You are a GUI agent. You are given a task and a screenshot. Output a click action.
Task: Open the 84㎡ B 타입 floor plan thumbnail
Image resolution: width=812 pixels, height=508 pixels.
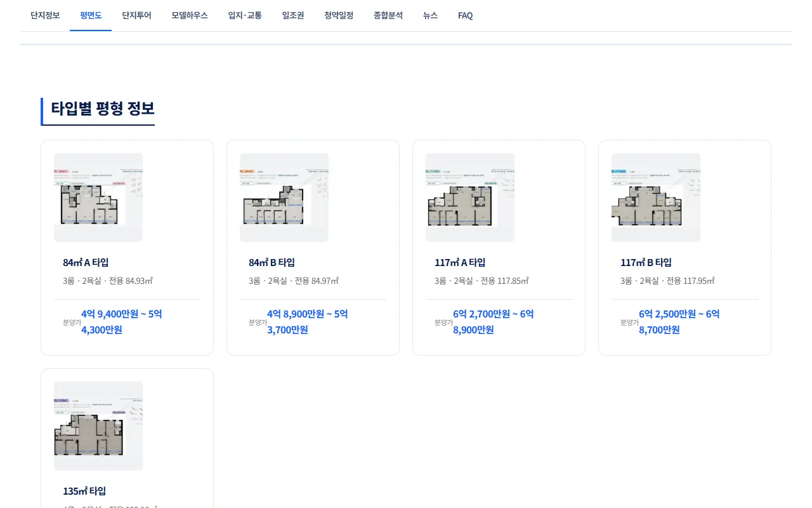[x=284, y=197]
